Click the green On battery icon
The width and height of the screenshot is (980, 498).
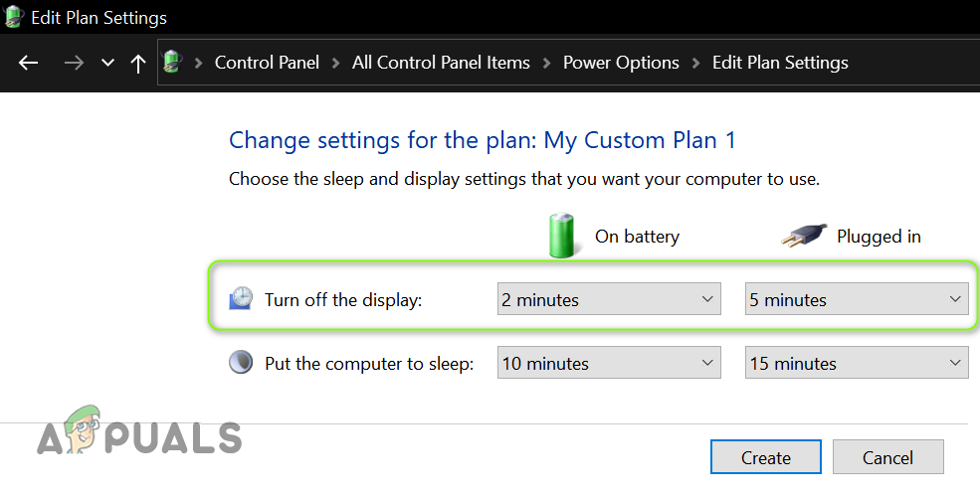[563, 236]
